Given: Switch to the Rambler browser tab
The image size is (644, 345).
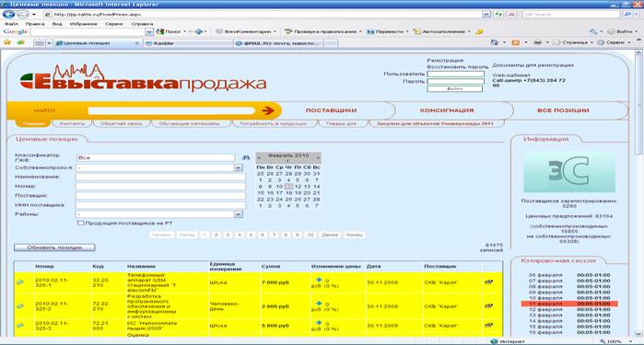Looking at the screenshot, I should click(188, 43).
